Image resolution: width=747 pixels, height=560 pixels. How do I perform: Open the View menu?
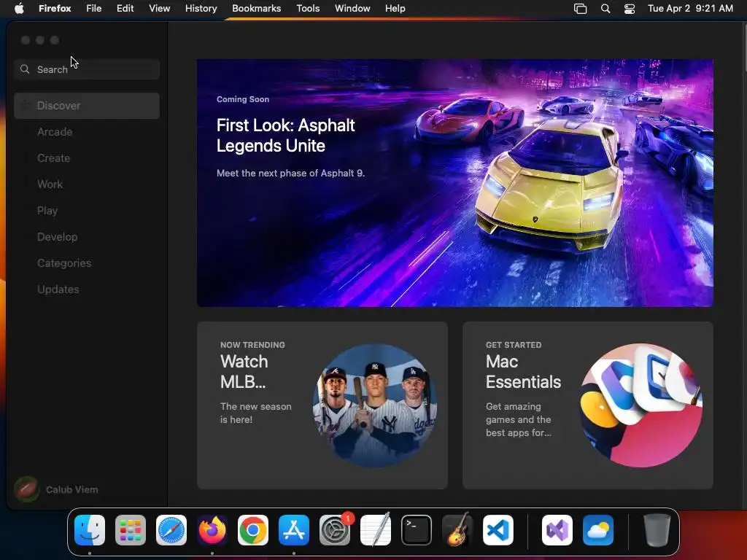pos(159,9)
